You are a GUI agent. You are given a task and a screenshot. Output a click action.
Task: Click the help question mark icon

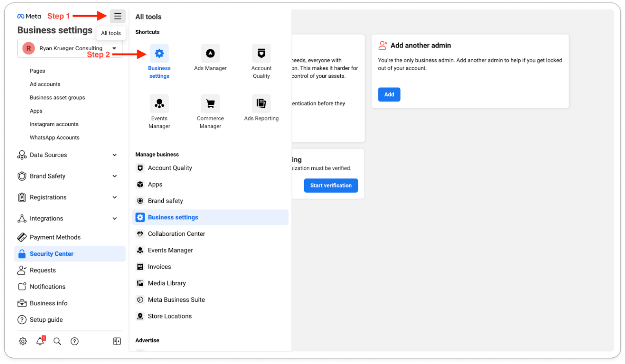pyautogui.click(x=75, y=341)
